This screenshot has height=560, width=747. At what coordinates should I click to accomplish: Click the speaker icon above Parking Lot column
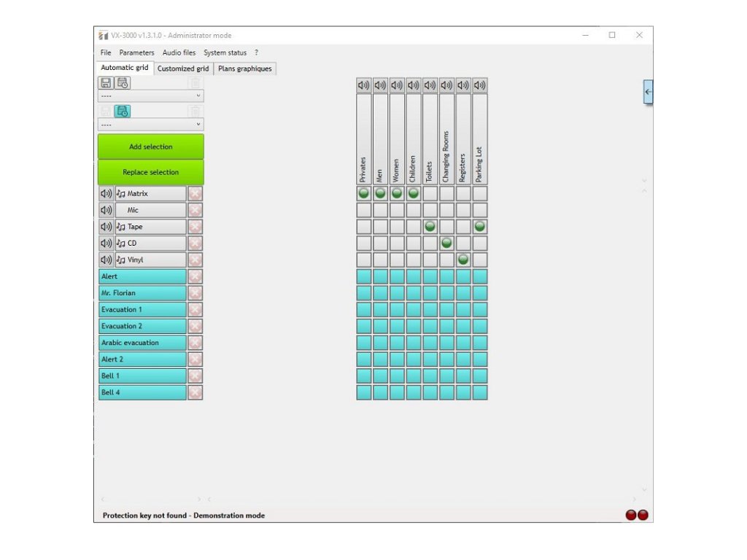(x=479, y=85)
